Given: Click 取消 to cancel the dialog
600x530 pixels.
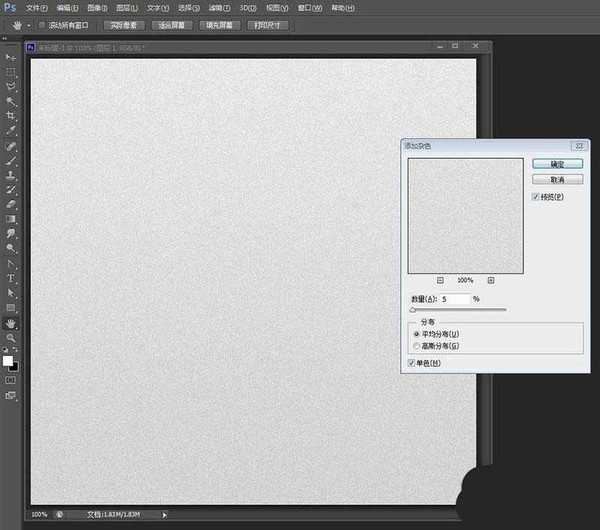Looking at the screenshot, I should click(557, 179).
